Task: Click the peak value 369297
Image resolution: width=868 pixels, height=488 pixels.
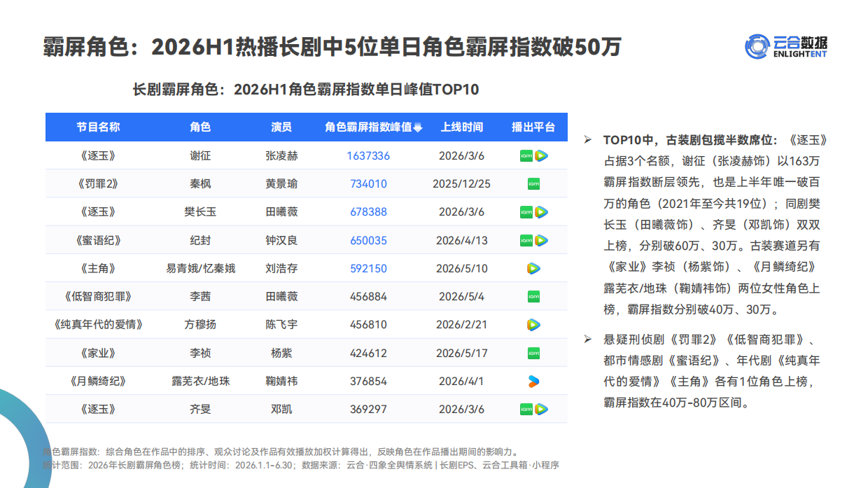Action: point(368,409)
